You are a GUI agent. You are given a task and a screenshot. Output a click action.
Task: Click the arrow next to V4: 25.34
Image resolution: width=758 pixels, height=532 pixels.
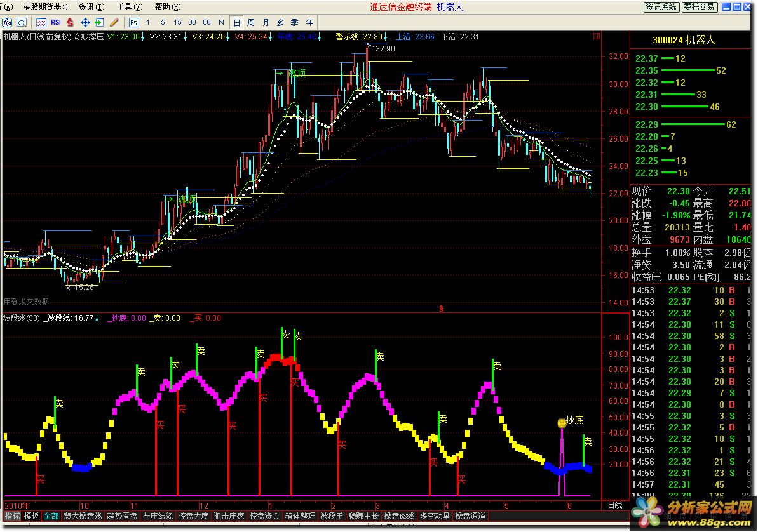(x=270, y=37)
